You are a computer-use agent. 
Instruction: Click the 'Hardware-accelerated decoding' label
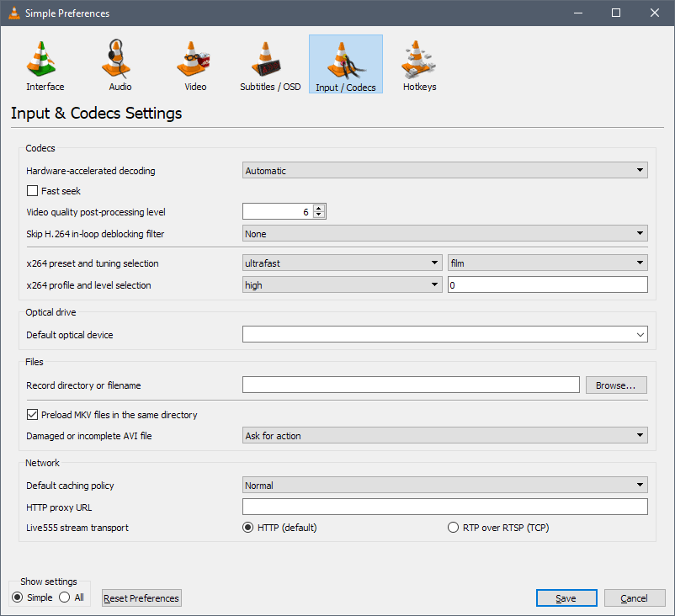91,171
